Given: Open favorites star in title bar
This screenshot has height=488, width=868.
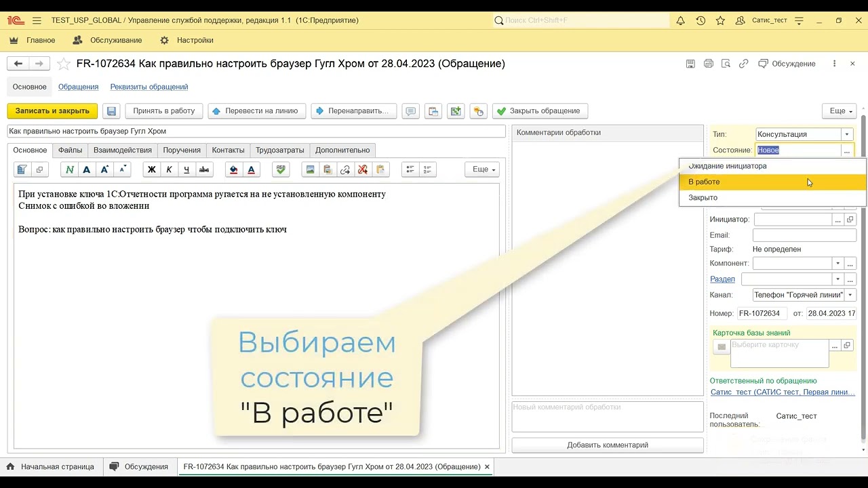Looking at the screenshot, I should (x=720, y=20).
